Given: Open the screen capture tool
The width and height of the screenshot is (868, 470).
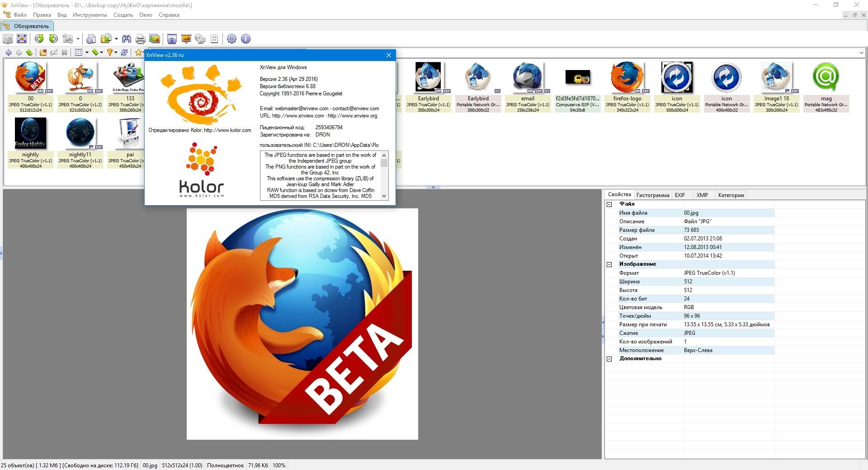Looking at the screenshot, I should coord(172,39).
